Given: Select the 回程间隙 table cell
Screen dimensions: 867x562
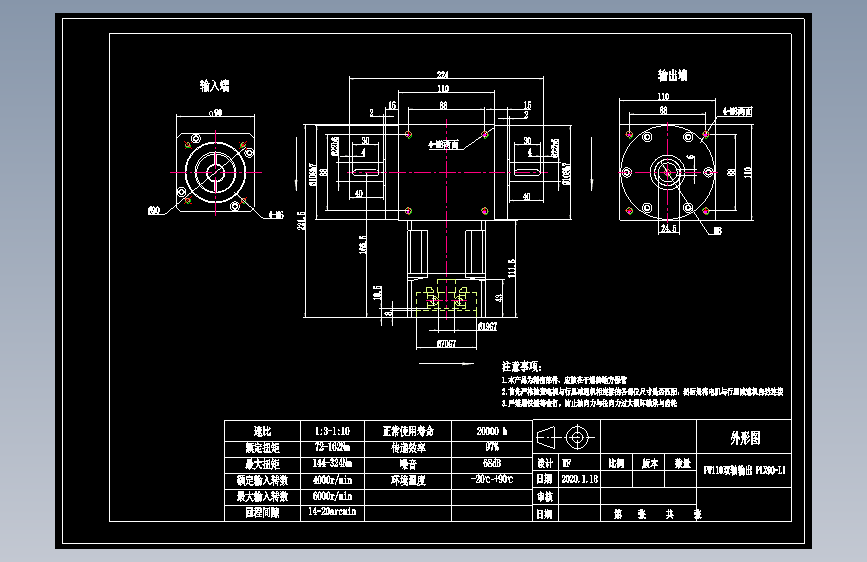Looking at the screenshot, I should pyautogui.click(x=262, y=513).
